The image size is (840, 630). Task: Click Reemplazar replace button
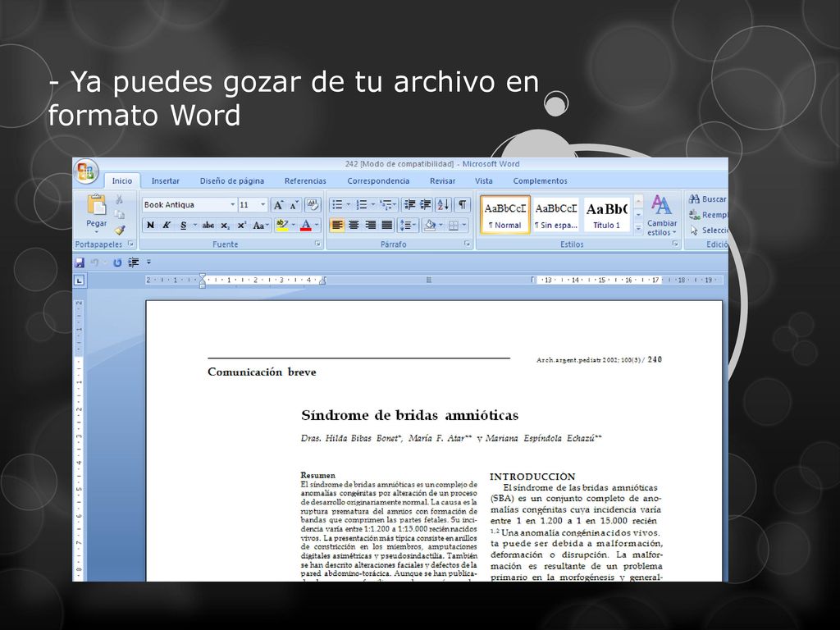tap(708, 215)
